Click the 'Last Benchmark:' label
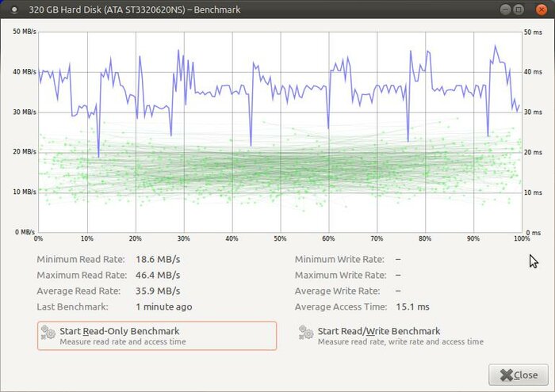This screenshot has height=392, width=555. pyautogui.click(x=73, y=306)
